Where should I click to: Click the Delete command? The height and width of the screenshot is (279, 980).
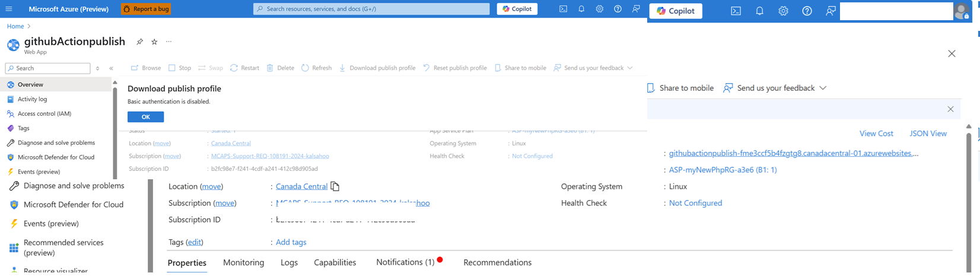[280, 68]
